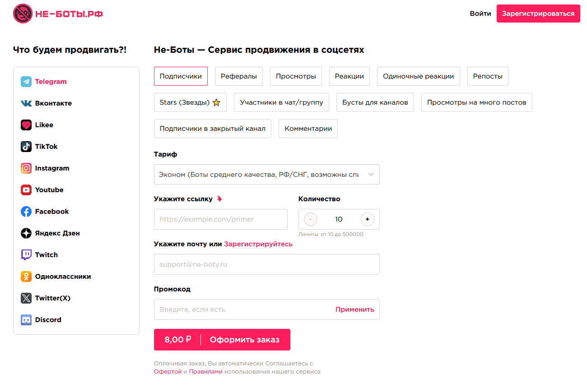Click the Войти link
The width and height of the screenshot is (587, 392).
[x=480, y=14]
